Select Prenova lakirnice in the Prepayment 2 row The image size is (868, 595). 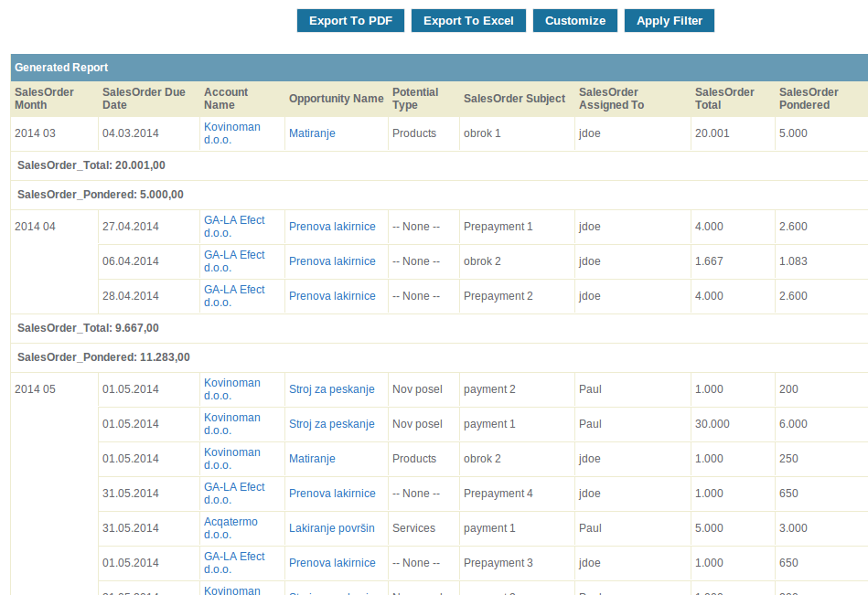[x=332, y=296]
